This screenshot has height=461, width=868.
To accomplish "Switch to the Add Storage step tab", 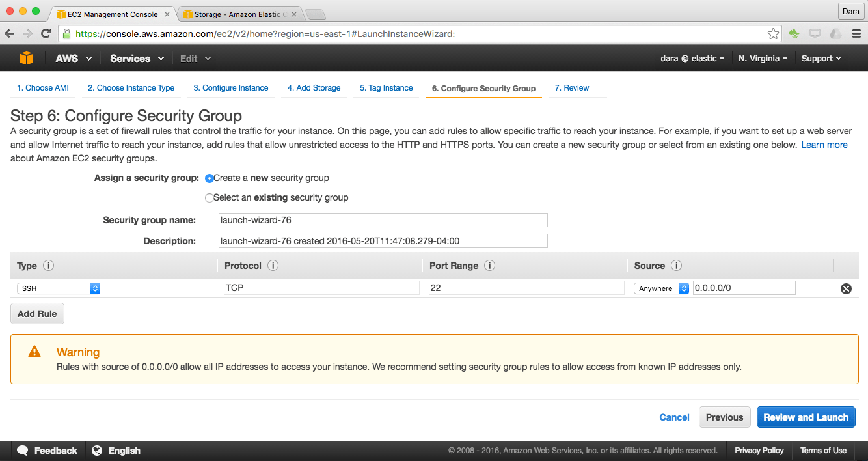I will pos(314,87).
